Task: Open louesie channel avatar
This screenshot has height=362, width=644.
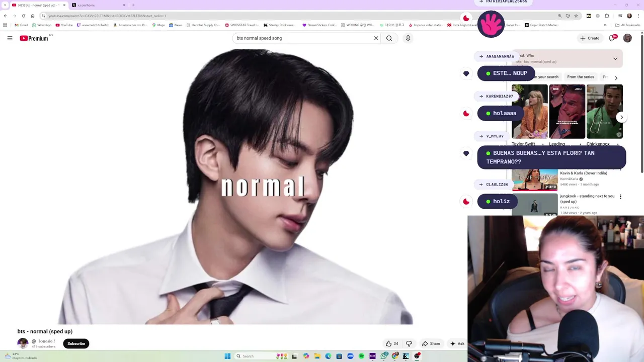Action: click(23, 343)
